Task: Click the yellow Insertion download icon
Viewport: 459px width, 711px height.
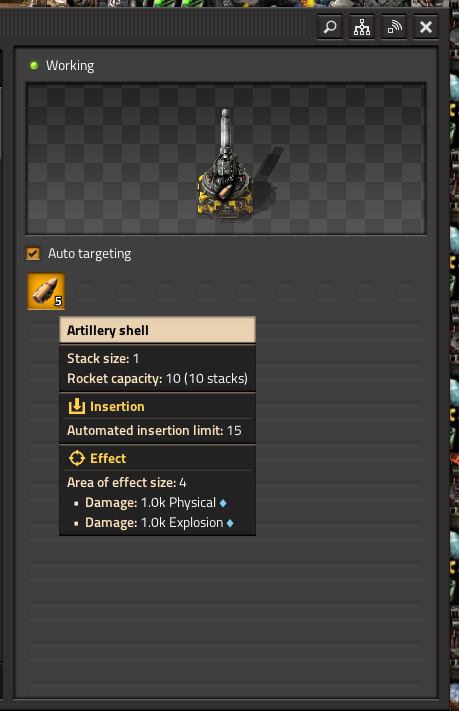Action: pos(77,406)
